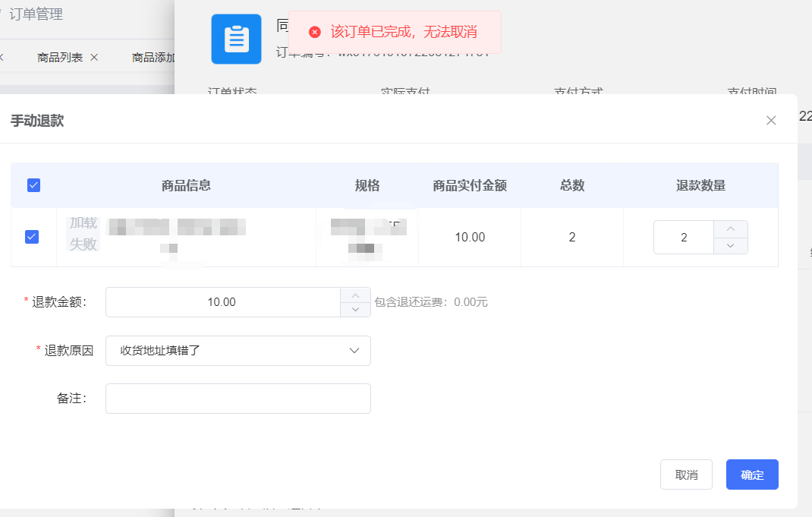Click the 退款数量 number field

pos(684,237)
